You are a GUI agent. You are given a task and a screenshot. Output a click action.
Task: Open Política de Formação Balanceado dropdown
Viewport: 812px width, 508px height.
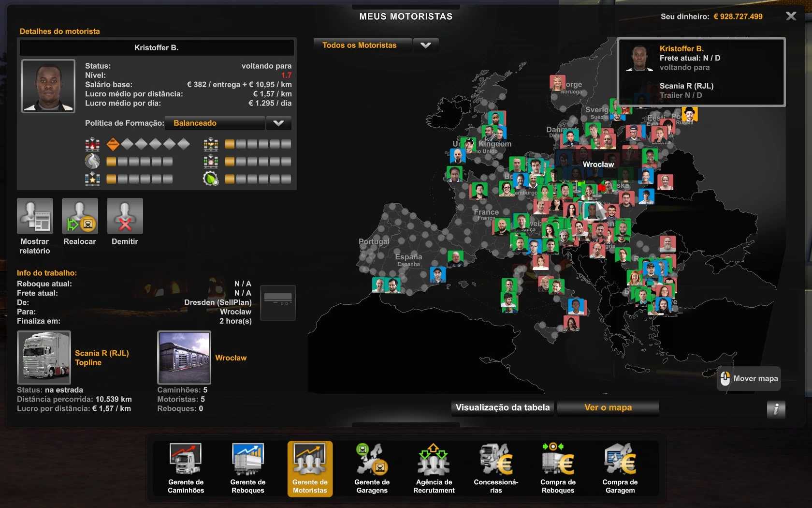[x=228, y=123]
